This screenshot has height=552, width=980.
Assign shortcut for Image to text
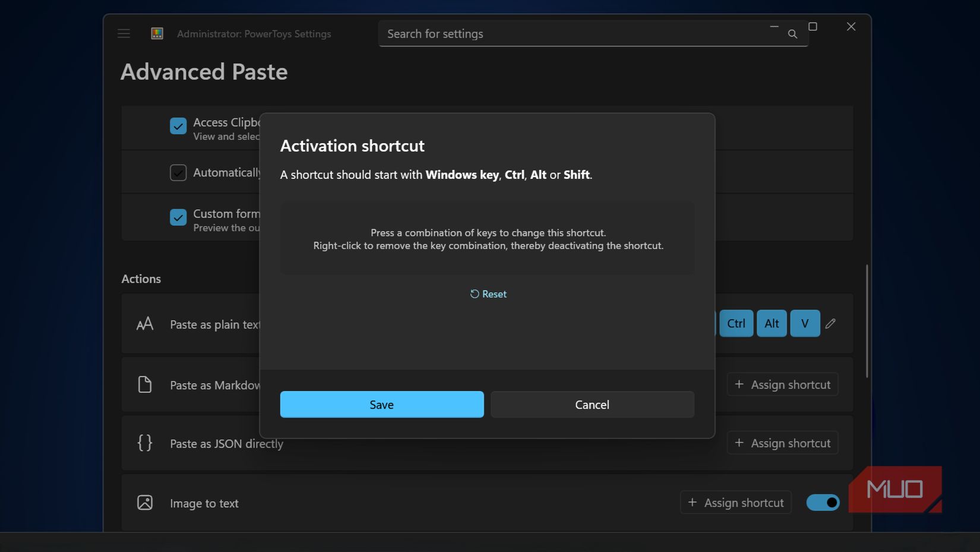click(735, 503)
